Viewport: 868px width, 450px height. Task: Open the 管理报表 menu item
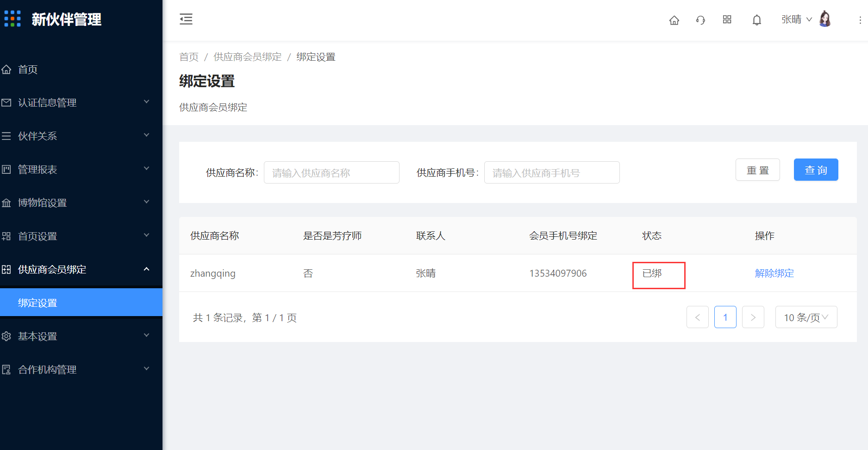[81, 170]
